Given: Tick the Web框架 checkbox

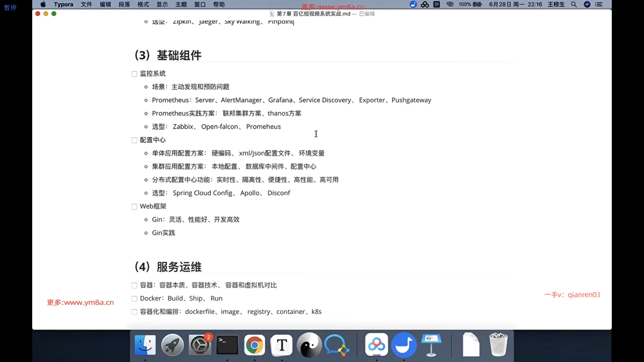Looking at the screenshot, I should (135, 206).
